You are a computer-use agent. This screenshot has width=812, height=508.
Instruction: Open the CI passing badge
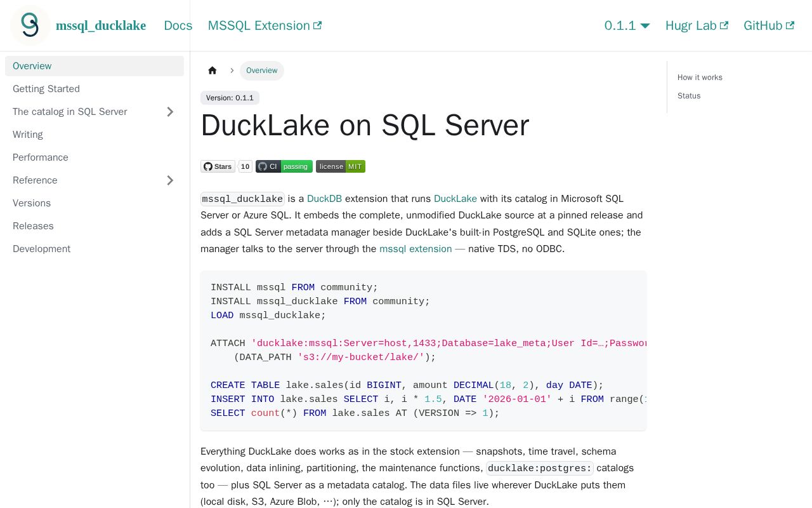(284, 166)
